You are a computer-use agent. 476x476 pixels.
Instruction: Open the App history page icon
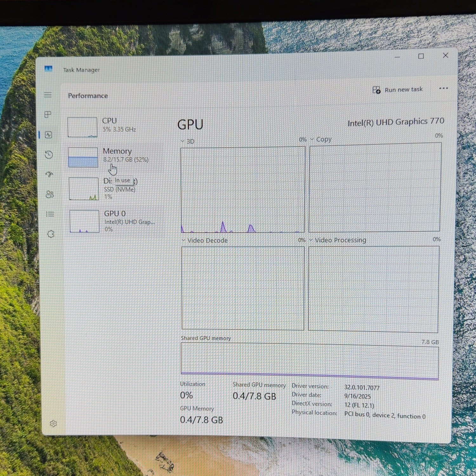coord(49,155)
